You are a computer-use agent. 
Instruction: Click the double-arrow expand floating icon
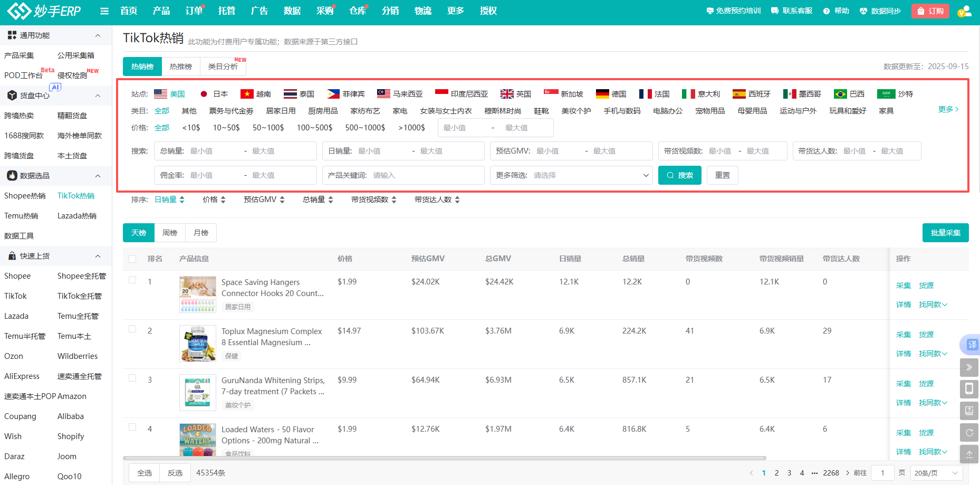(969, 367)
